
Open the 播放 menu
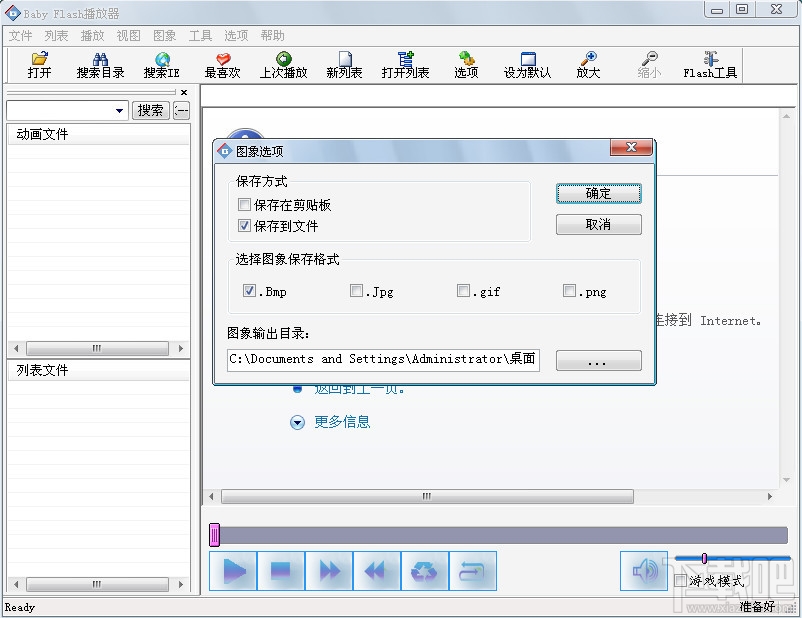click(93, 35)
